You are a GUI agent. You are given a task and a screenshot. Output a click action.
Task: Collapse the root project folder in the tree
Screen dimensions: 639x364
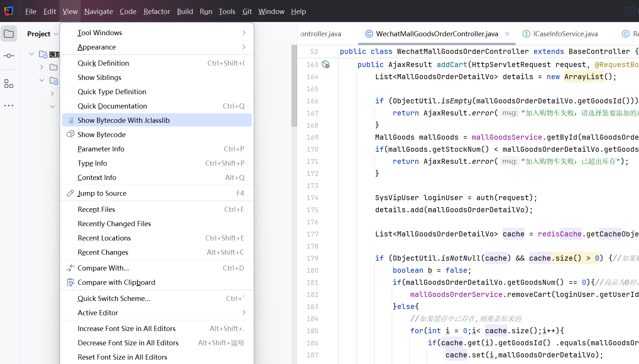click(32, 54)
